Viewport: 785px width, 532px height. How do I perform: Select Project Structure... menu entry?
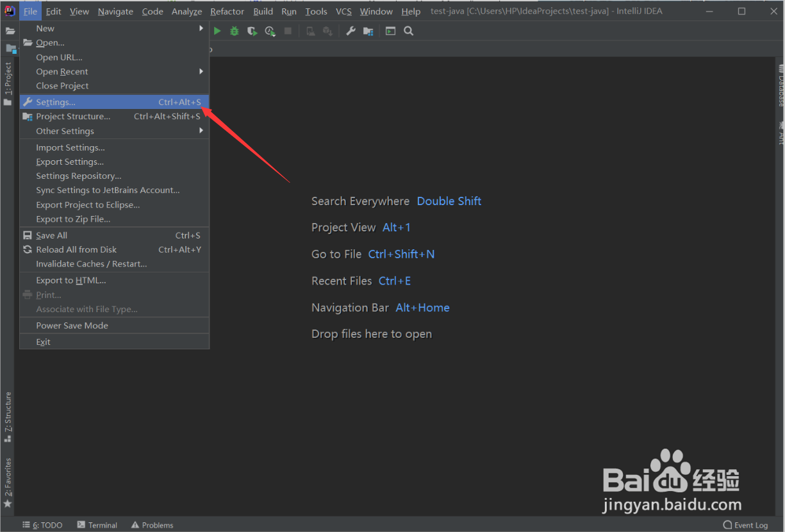point(114,116)
